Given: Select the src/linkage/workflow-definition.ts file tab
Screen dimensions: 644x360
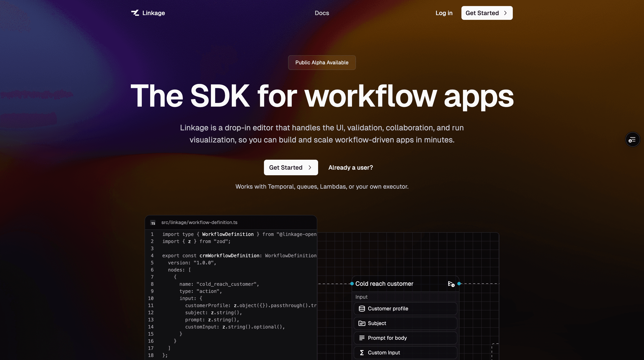Looking at the screenshot, I should pos(199,223).
